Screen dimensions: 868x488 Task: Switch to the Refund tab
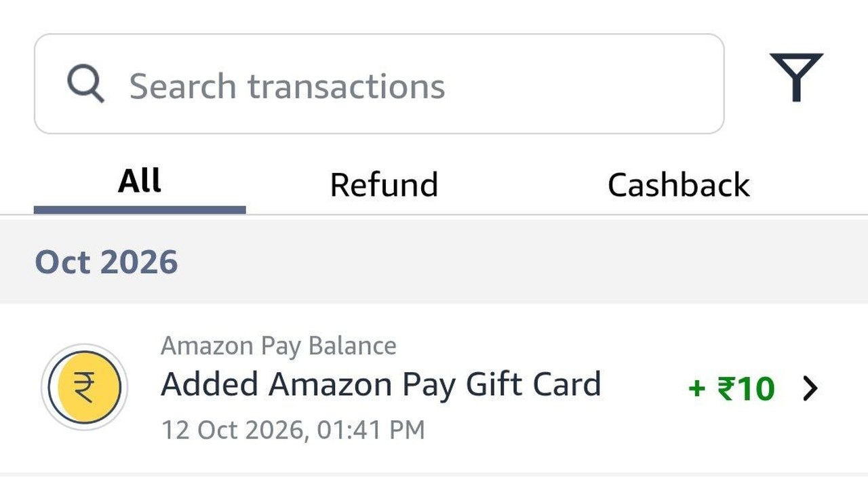[x=384, y=185]
